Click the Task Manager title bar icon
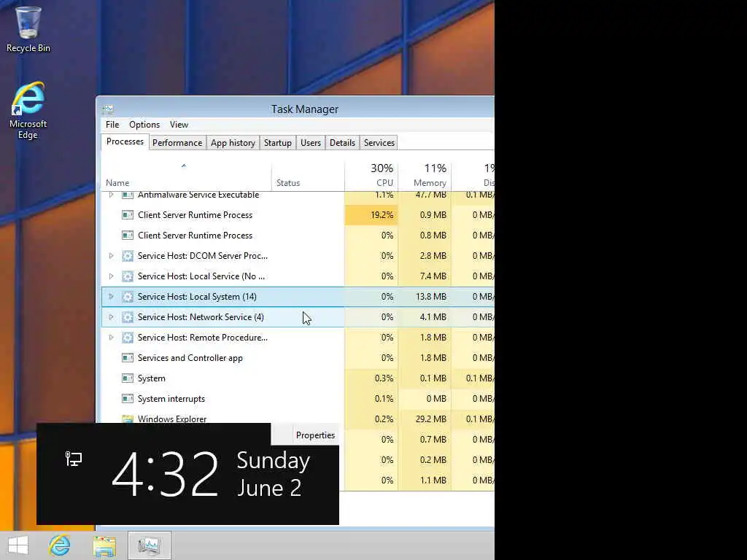The height and width of the screenshot is (560, 747). [108, 109]
